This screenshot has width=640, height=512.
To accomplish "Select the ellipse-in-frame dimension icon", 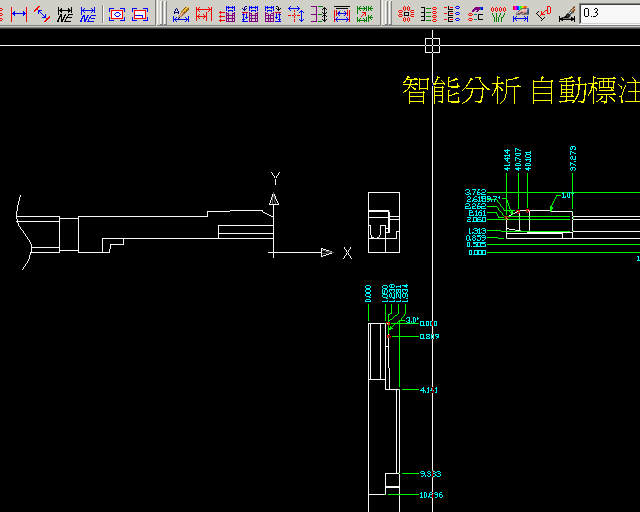I will click(117, 15).
